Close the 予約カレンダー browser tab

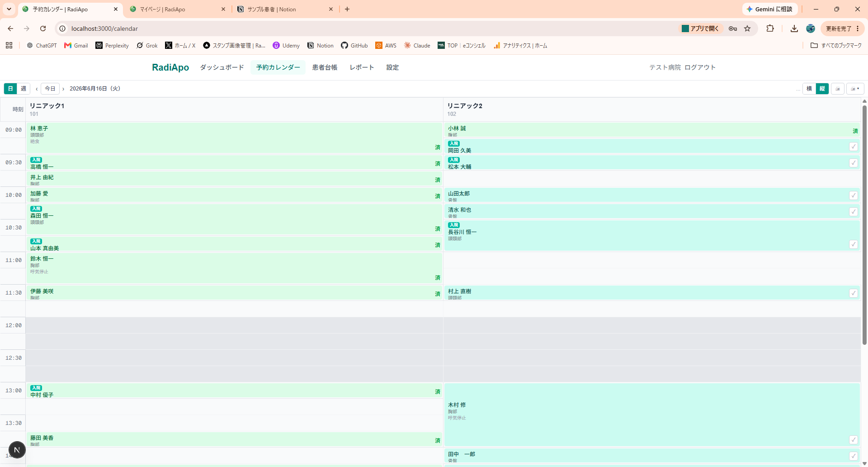[x=116, y=9]
